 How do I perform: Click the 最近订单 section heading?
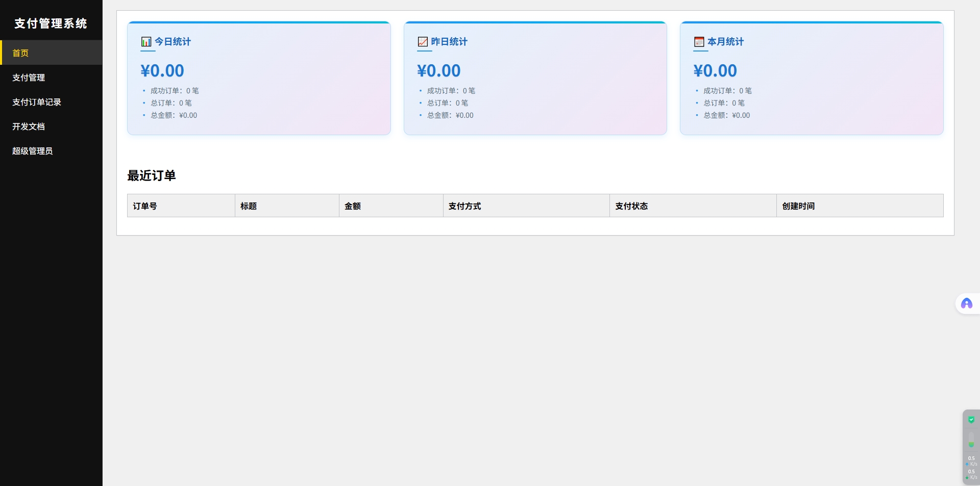pos(152,176)
